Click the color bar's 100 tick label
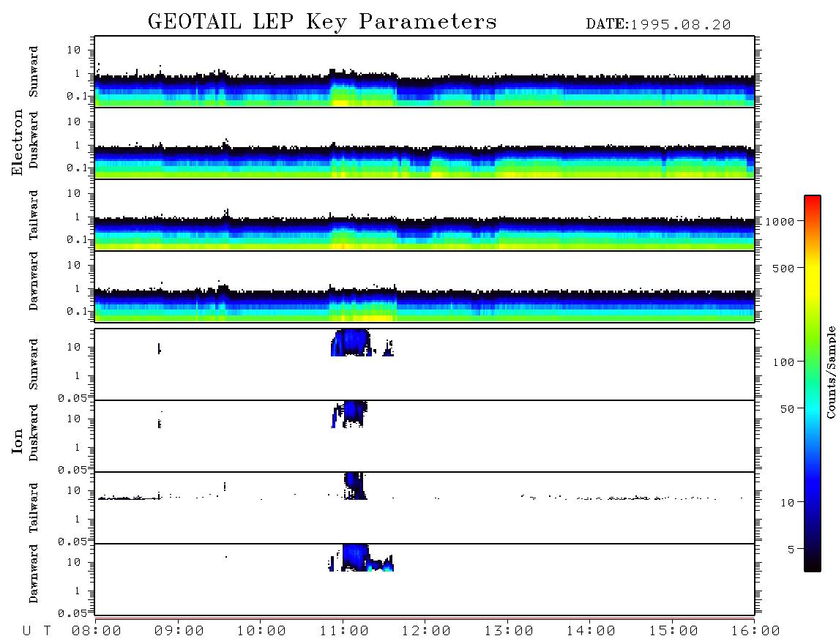The width and height of the screenshot is (836, 644). 784,362
